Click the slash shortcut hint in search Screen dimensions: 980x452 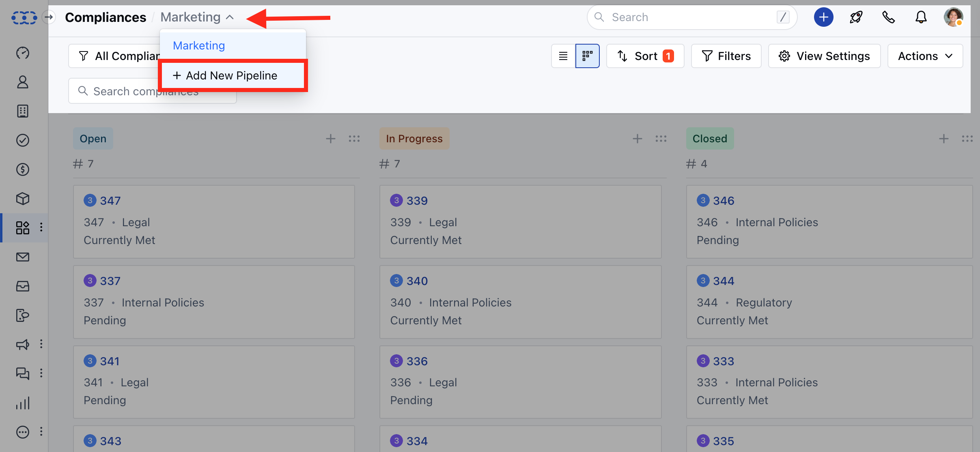pos(783,17)
